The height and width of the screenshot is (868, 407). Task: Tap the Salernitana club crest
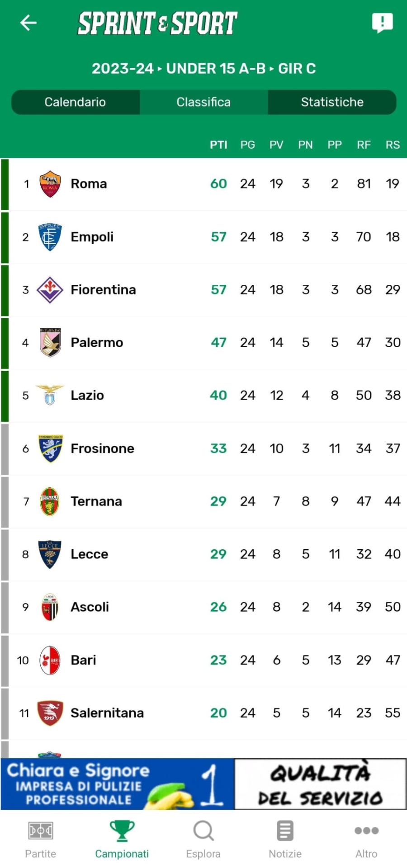50,713
